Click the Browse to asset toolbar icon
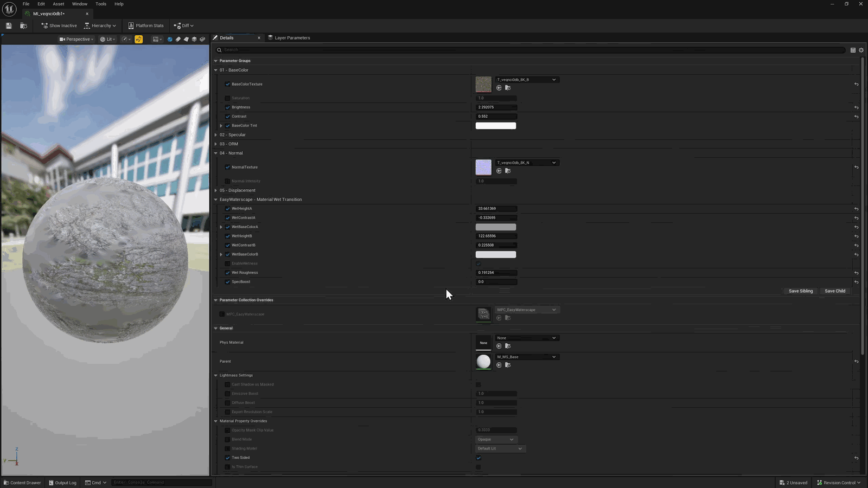 pos(23,25)
